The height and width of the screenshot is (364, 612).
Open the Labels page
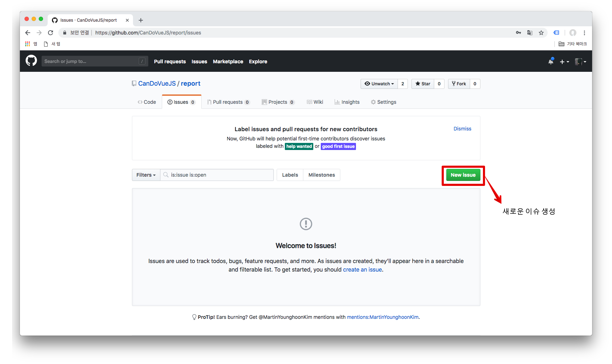coord(290,175)
